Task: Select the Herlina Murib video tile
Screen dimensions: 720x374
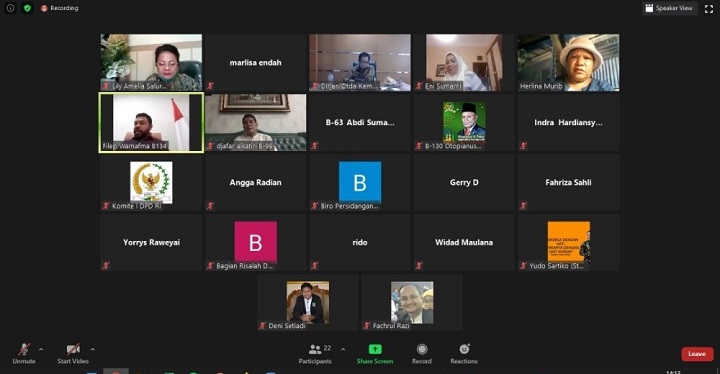Action: (x=568, y=62)
